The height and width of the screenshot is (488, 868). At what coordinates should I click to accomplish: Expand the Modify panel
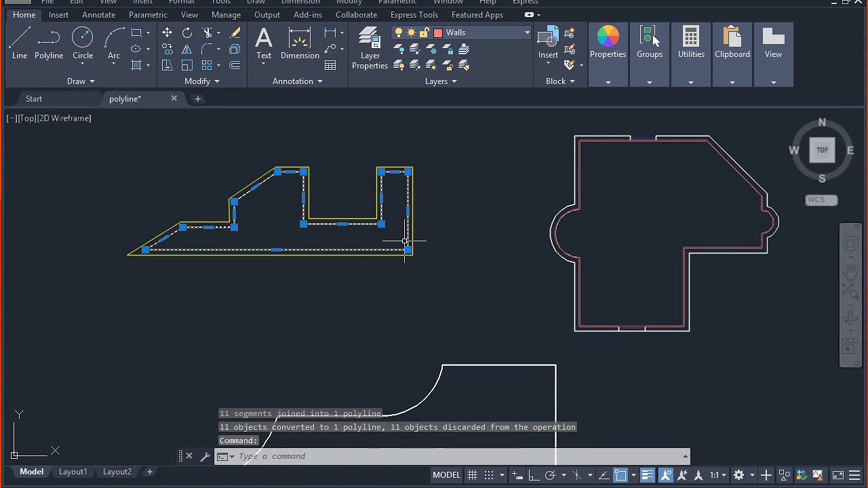(x=202, y=81)
